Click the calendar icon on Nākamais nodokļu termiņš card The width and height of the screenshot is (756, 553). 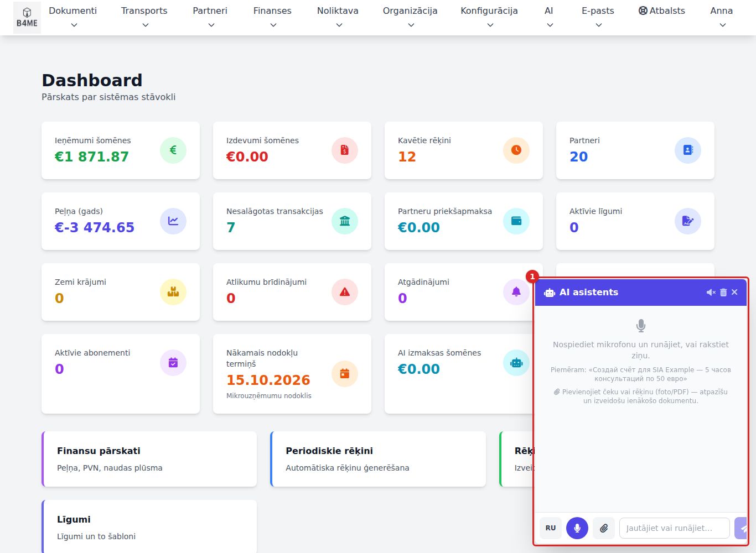345,373
